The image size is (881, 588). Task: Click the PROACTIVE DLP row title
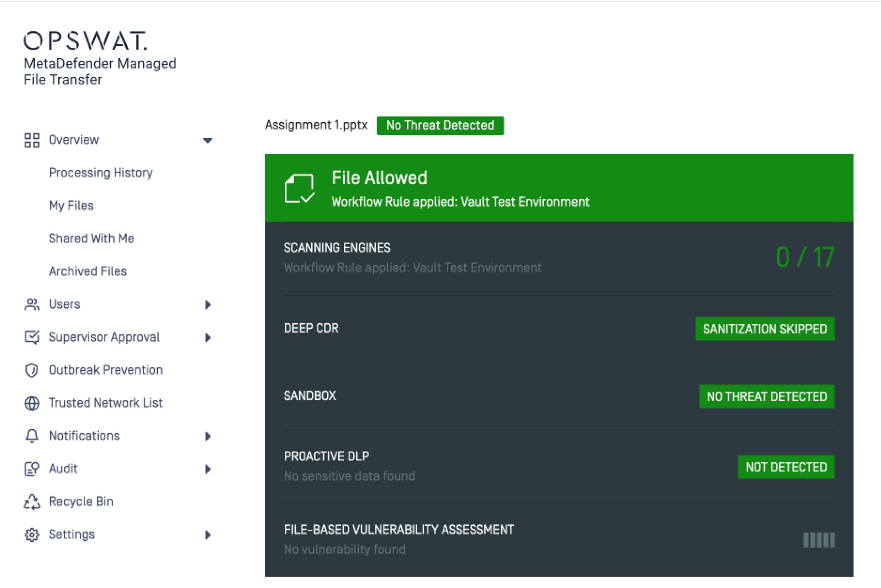pos(327,456)
